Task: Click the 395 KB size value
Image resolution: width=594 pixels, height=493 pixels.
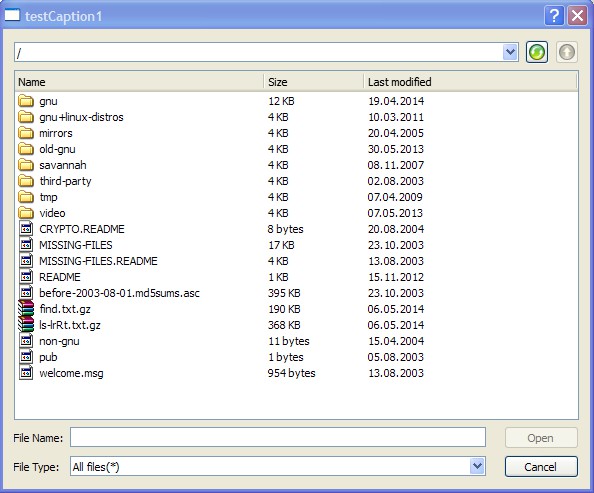Action: tap(284, 293)
